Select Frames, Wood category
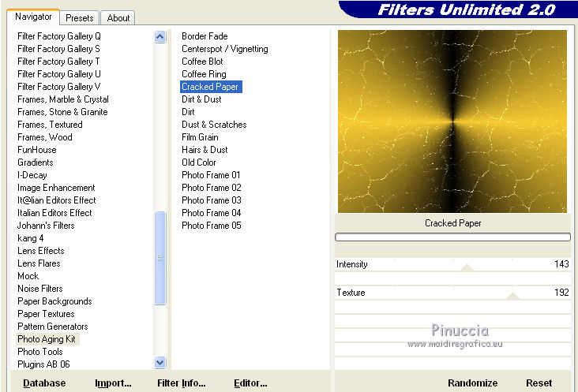The width and height of the screenshot is (578, 392). [x=44, y=137]
